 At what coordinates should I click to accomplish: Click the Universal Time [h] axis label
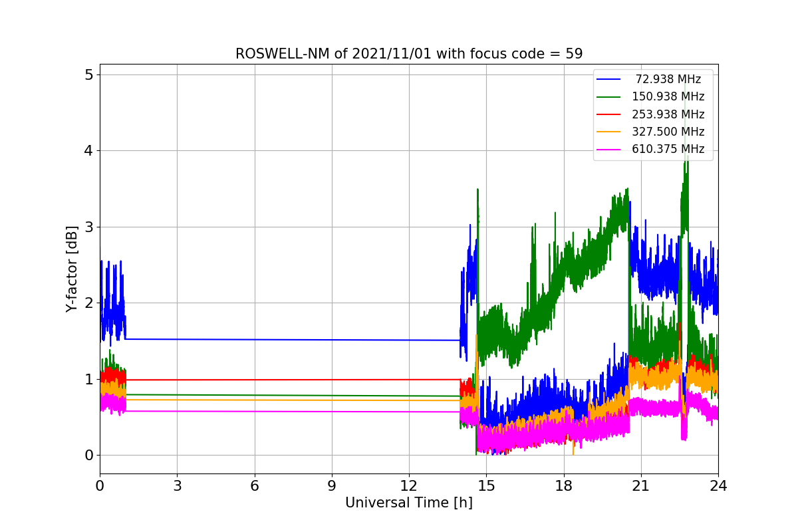click(x=409, y=503)
